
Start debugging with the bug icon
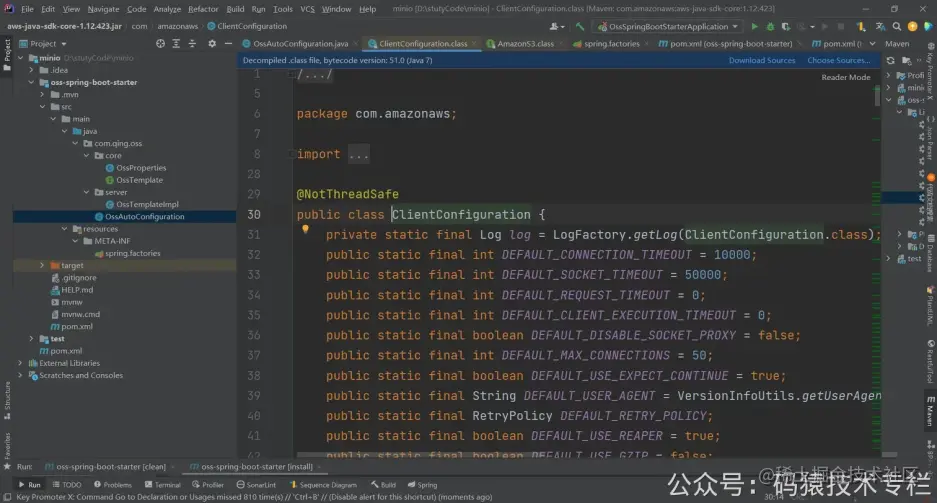(x=770, y=26)
